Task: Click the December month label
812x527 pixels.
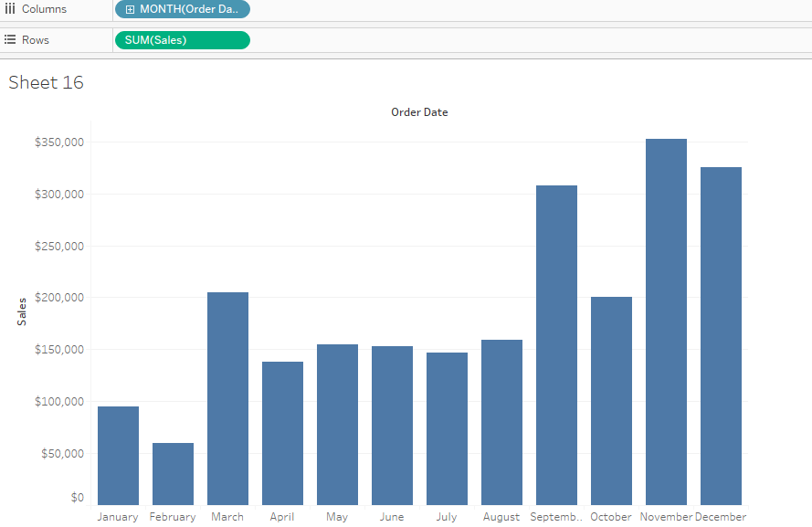Action: pos(721,517)
